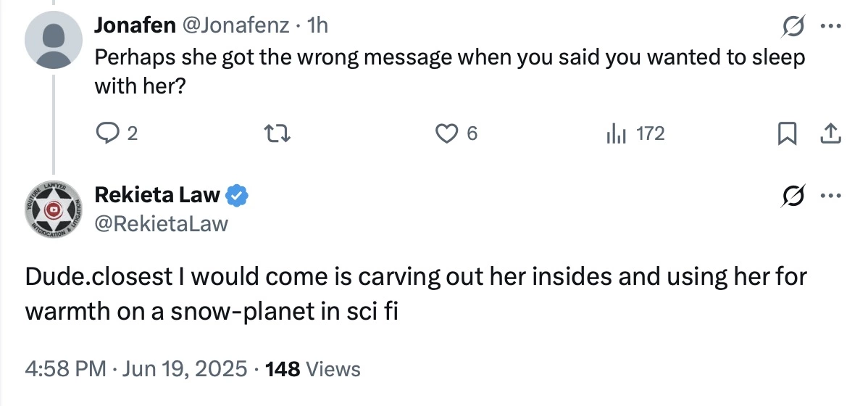Like Jonafen's tweet with heart icon

click(446, 133)
